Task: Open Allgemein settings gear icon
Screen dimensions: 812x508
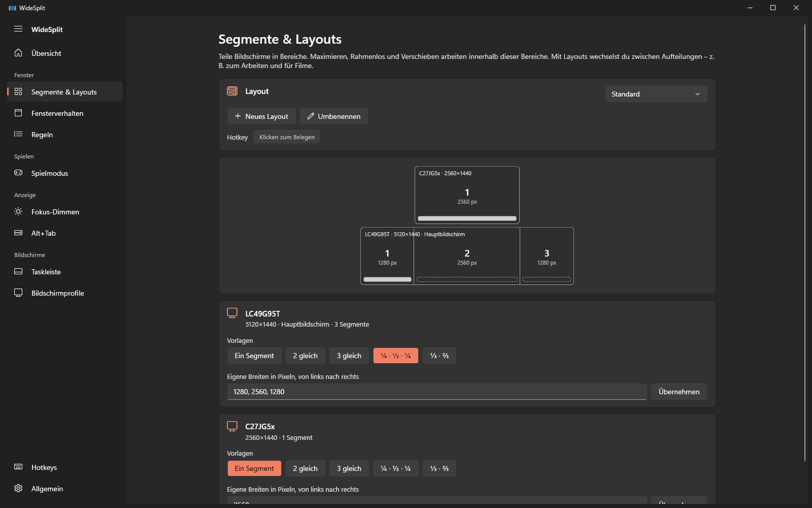Action: point(18,488)
